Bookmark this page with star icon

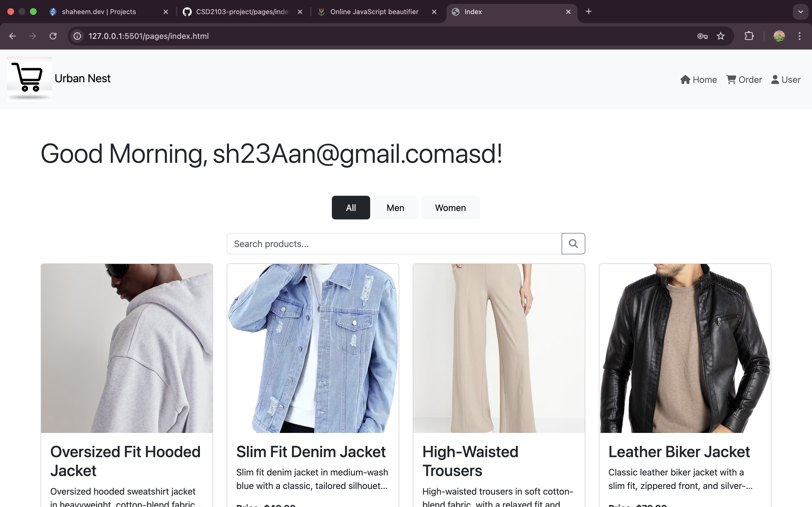tap(720, 36)
